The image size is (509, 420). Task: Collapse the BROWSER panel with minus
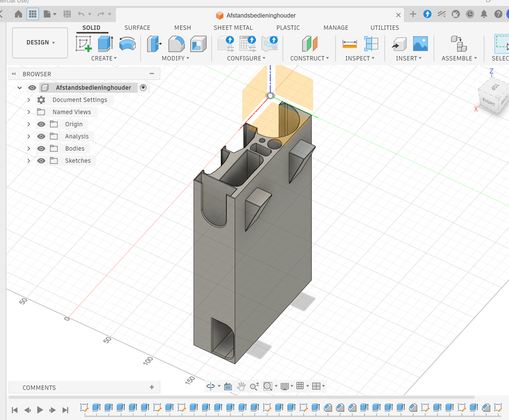tap(151, 74)
